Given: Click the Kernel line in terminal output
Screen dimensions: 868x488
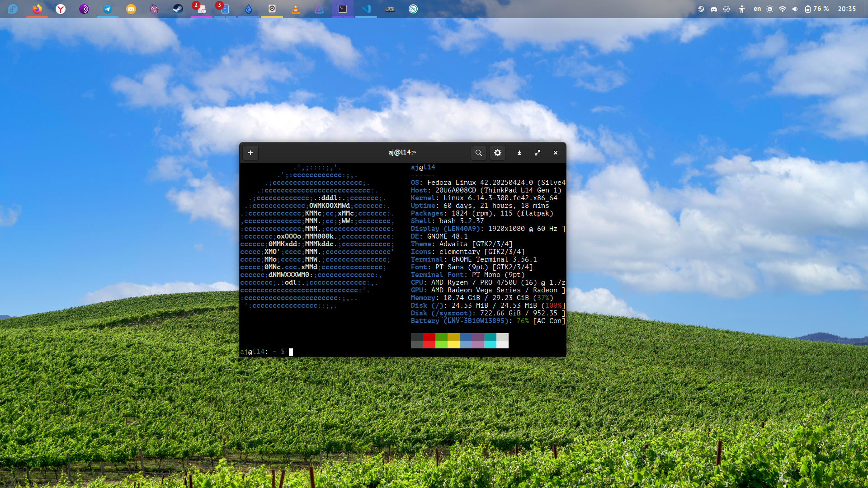Looking at the screenshot, I should click(x=484, y=198).
